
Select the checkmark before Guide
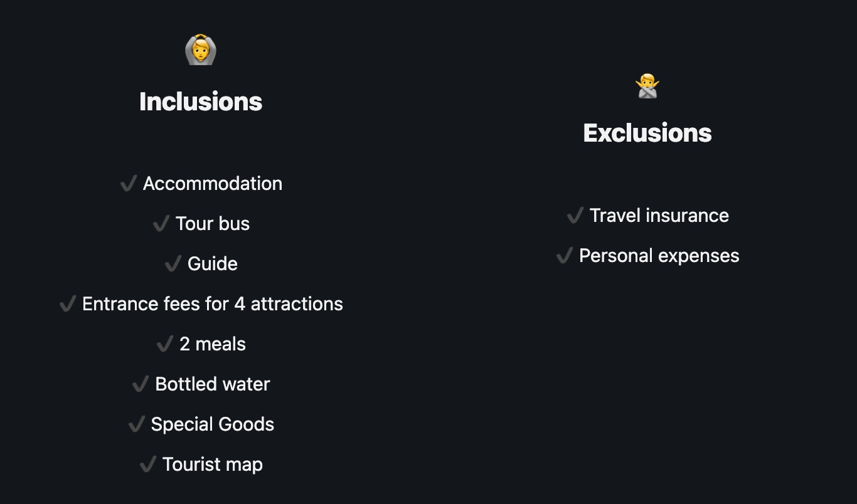click(x=173, y=264)
